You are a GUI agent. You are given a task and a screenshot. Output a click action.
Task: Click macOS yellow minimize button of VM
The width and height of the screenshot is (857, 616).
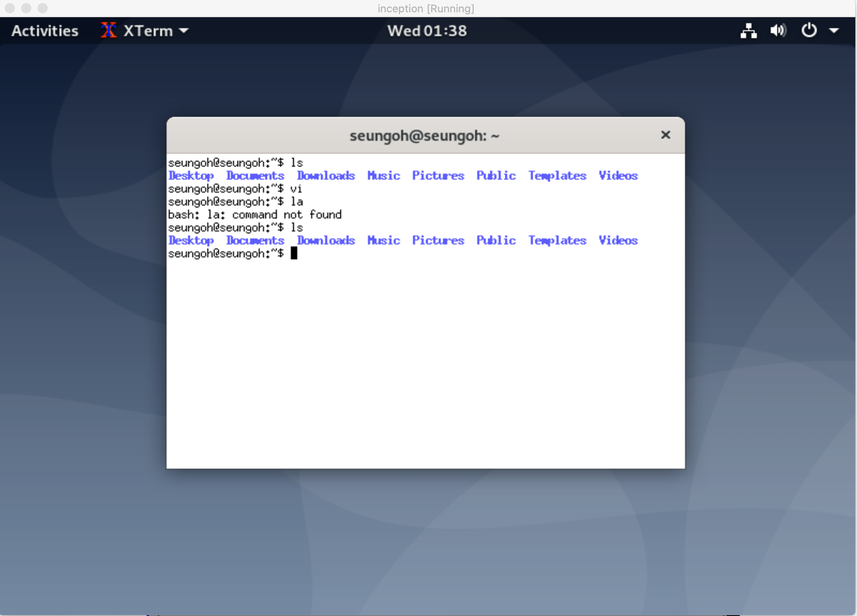pyautogui.click(x=26, y=8)
